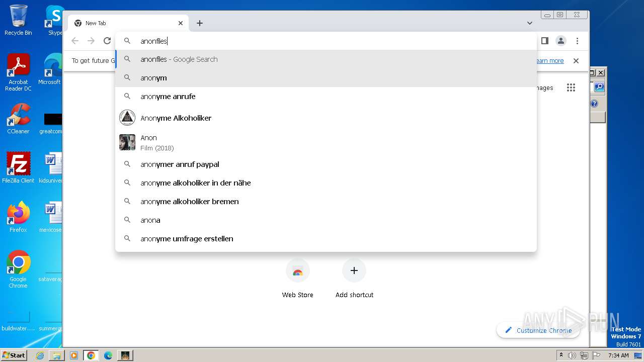Screen dimensions: 644x362
Task: Switch to Chrome in taskbar
Action: [x=91, y=355]
